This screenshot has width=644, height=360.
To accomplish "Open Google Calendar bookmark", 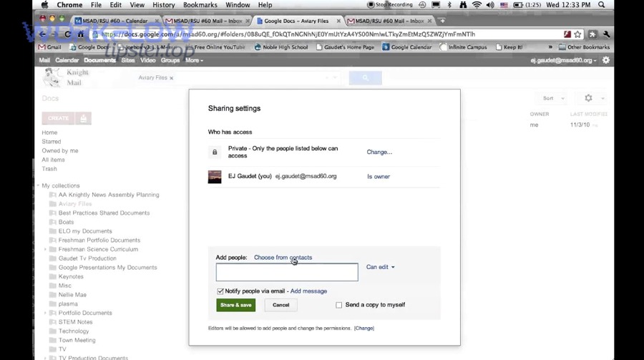I will pos(407,47).
